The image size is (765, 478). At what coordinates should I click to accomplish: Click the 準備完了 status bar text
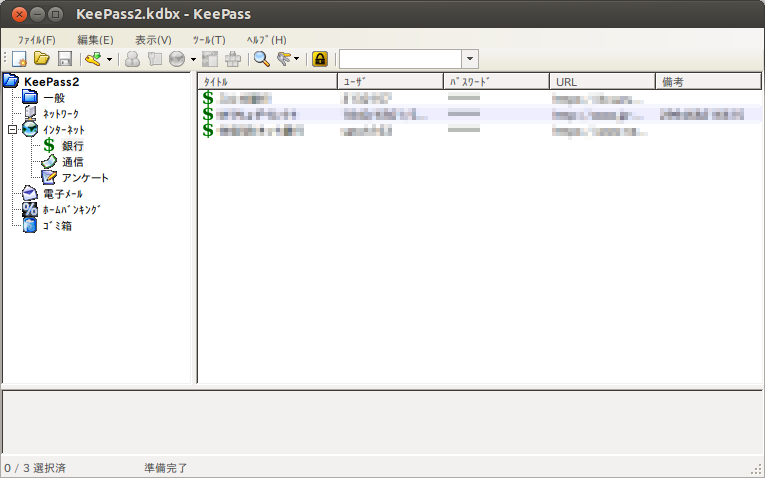165,468
